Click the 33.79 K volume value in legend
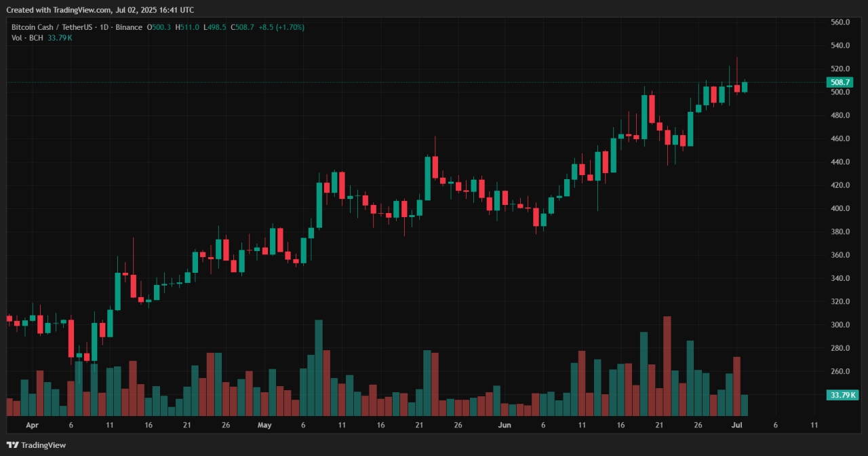868x456 pixels. [x=60, y=38]
